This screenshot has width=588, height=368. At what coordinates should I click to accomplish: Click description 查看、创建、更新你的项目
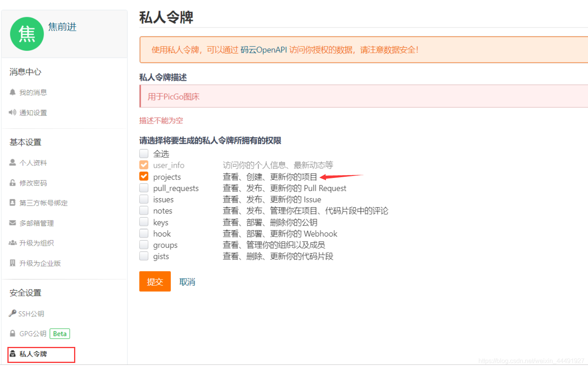click(270, 177)
